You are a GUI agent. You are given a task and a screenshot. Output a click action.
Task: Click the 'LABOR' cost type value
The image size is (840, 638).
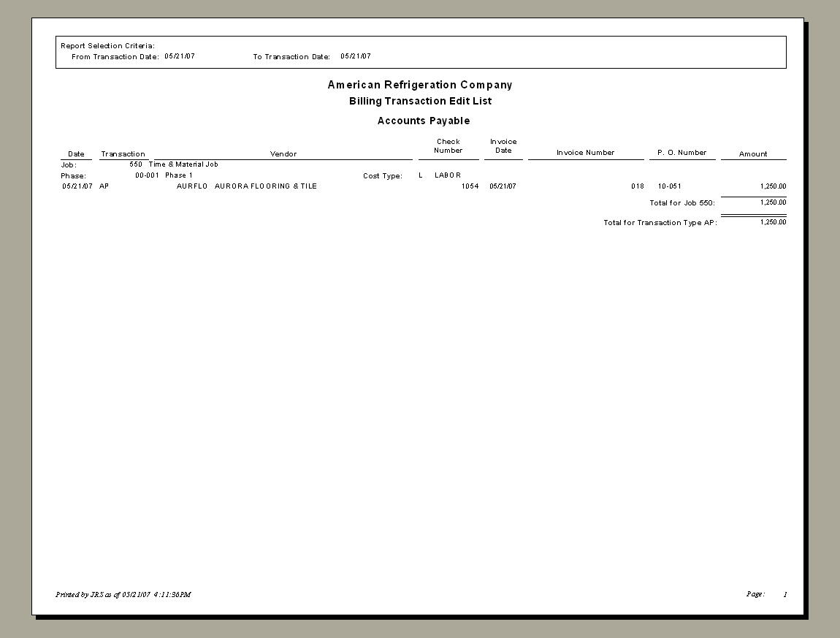pyautogui.click(x=448, y=175)
